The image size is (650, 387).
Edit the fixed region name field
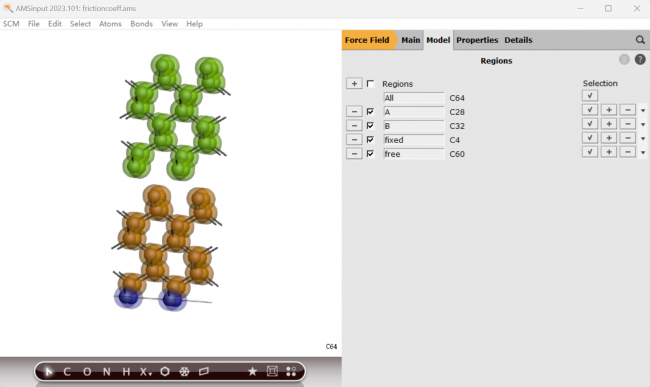coord(414,140)
